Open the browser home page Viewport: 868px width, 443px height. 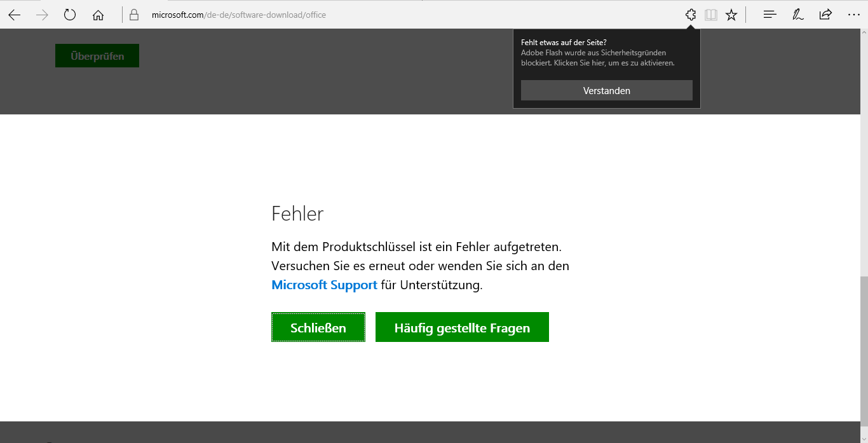98,15
